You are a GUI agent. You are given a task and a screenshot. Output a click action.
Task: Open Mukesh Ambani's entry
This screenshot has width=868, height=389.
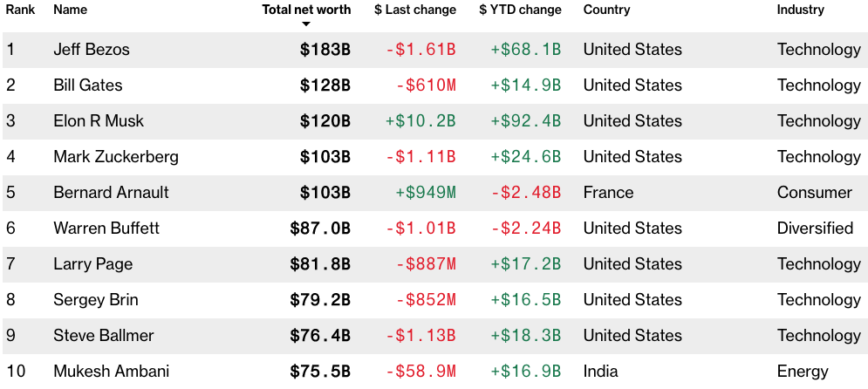pyautogui.click(x=110, y=372)
